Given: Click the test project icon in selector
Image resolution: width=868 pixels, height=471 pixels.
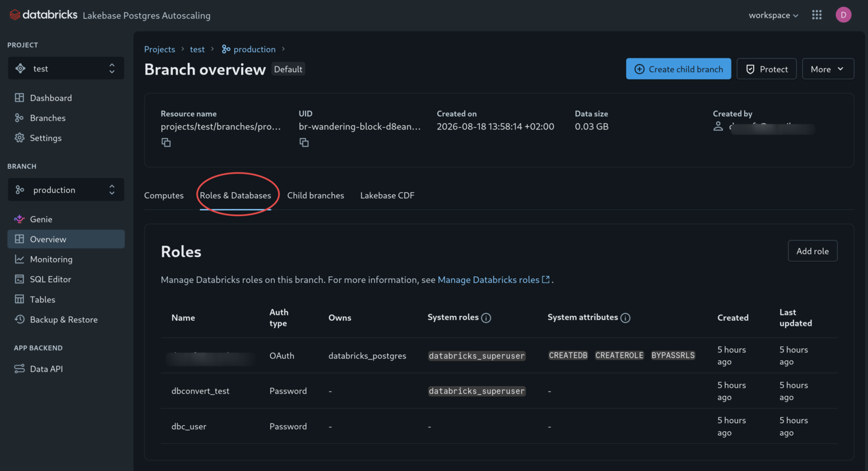Looking at the screenshot, I should click(20, 68).
